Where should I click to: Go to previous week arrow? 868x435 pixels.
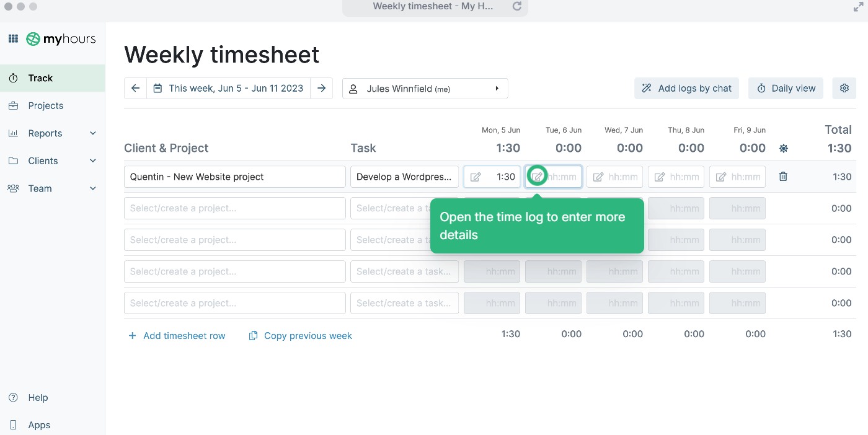pyautogui.click(x=135, y=89)
